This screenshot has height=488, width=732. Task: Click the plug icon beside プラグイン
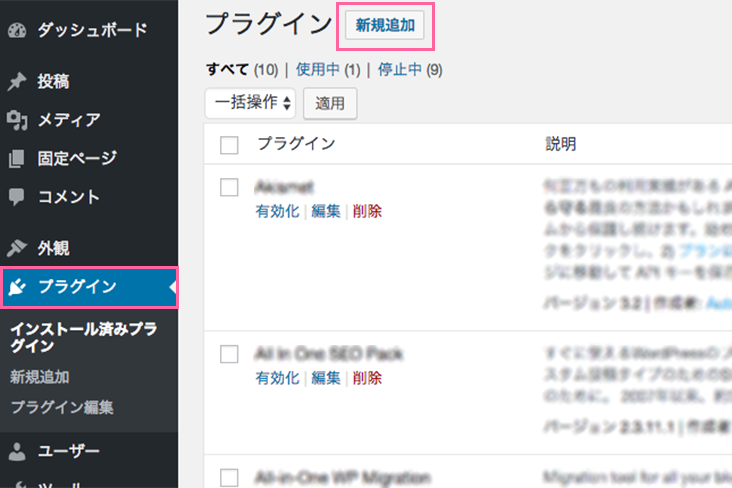[x=17, y=287]
